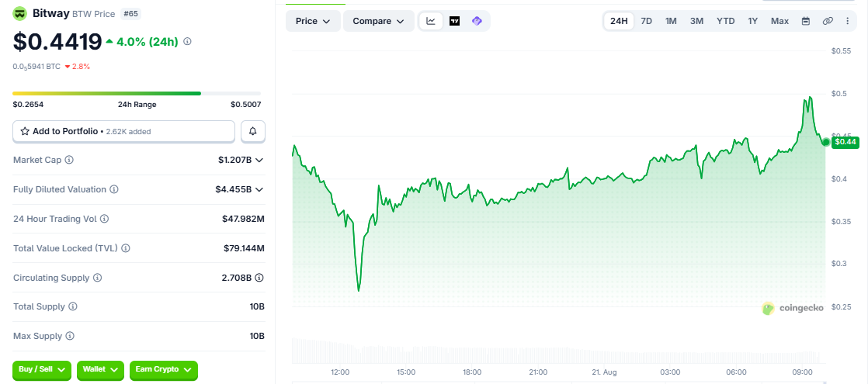
Task: Click the 12:00 time axis label
Action: 340,372
